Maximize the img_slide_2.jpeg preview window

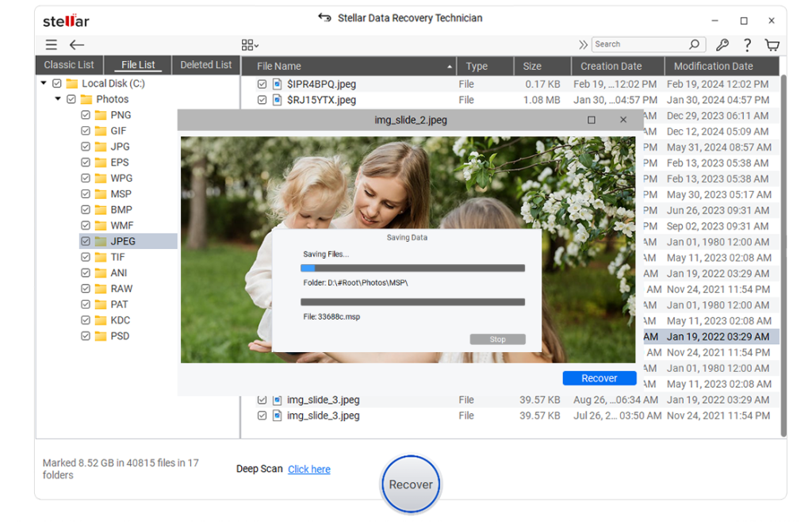592,120
